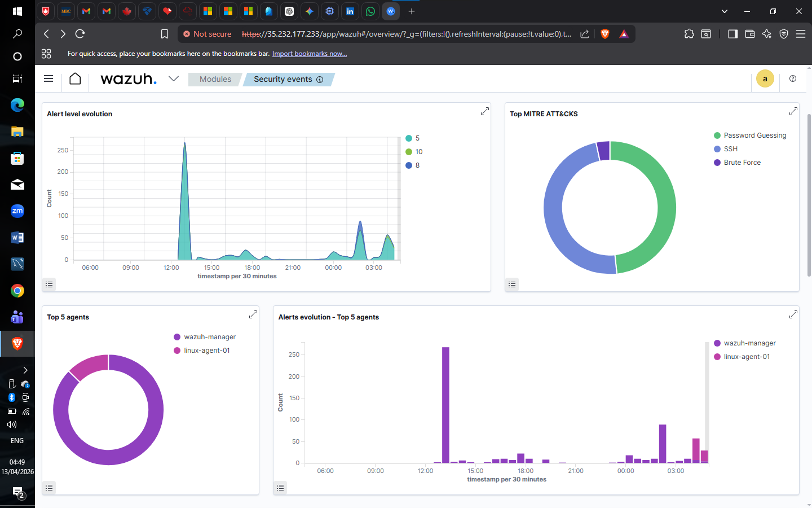Toggle legend in Top MITRE ATT&CKS panel
The width and height of the screenshot is (812, 508).
(512, 284)
